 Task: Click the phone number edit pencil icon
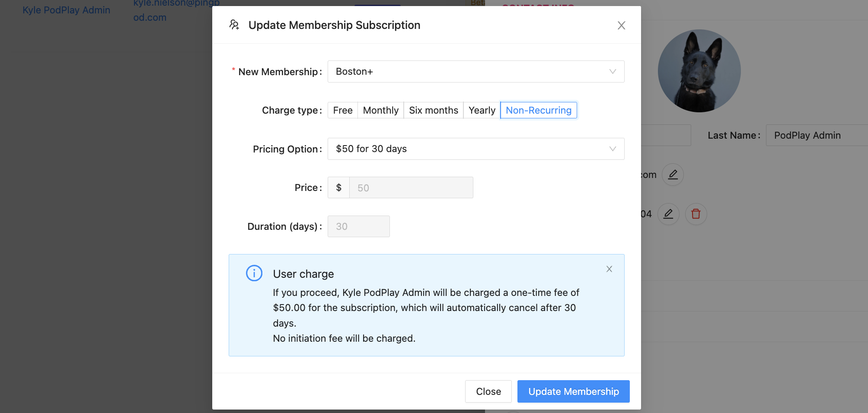pyautogui.click(x=668, y=214)
